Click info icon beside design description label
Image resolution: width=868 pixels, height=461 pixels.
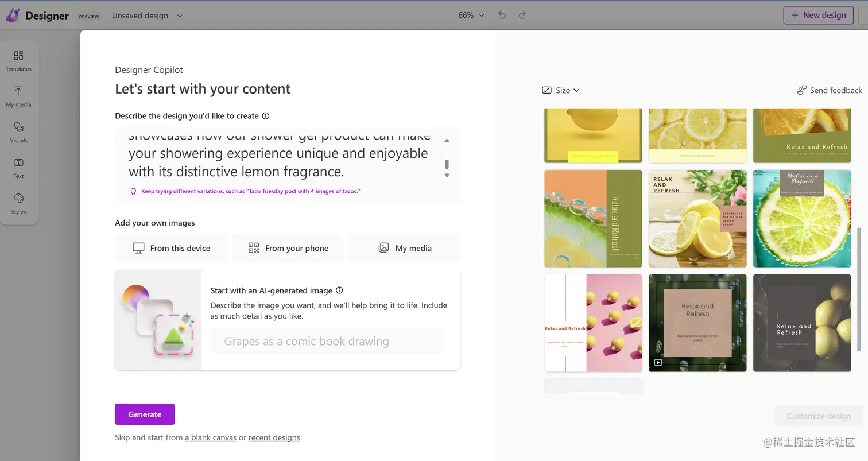(x=266, y=116)
